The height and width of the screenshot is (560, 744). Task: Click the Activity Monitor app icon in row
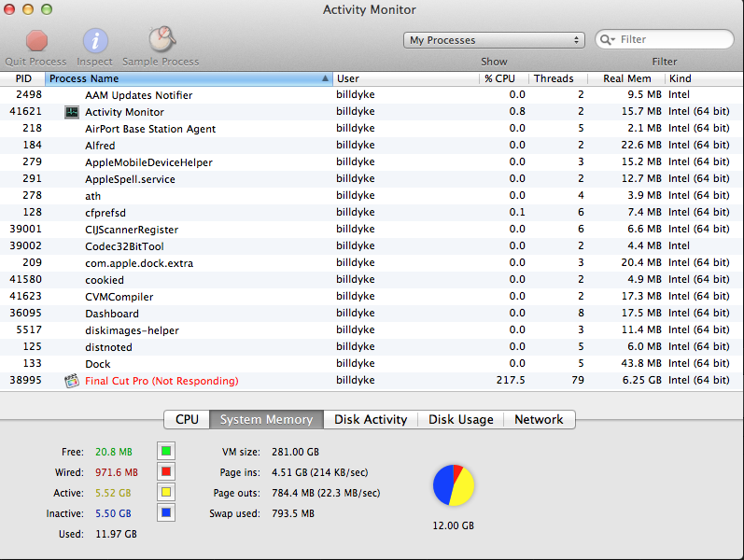click(72, 113)
